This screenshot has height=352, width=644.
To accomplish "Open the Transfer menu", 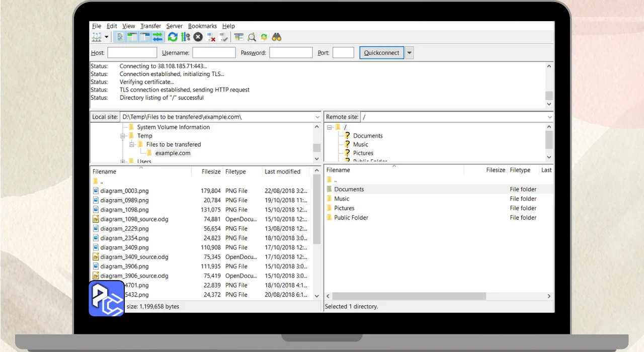I will pos(150,26).
